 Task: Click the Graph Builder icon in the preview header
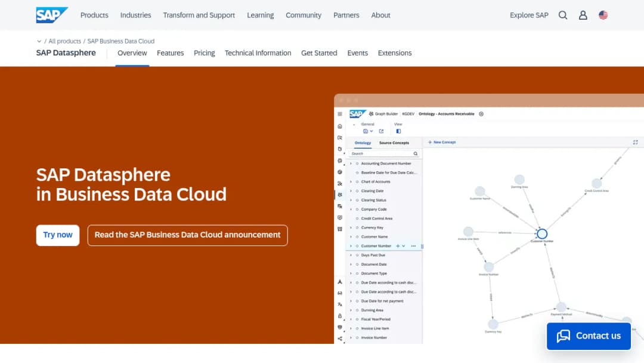click(371, 114)
